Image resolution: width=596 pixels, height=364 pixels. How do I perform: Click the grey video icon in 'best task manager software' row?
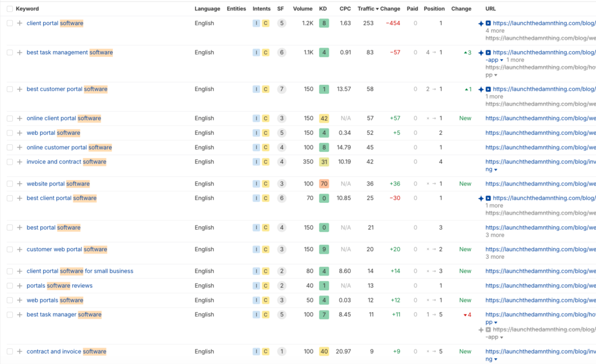(x=488, y=330)
